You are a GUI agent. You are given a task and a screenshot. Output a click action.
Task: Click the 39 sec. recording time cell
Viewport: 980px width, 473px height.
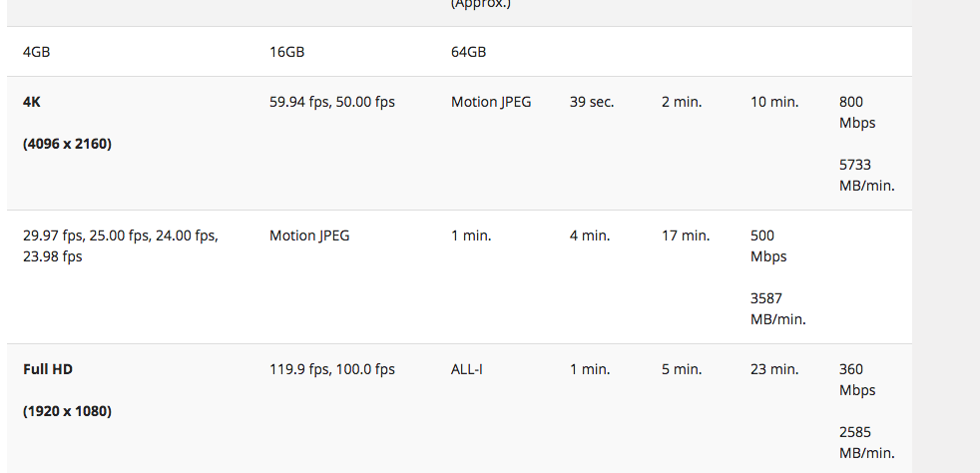(592, 102)
